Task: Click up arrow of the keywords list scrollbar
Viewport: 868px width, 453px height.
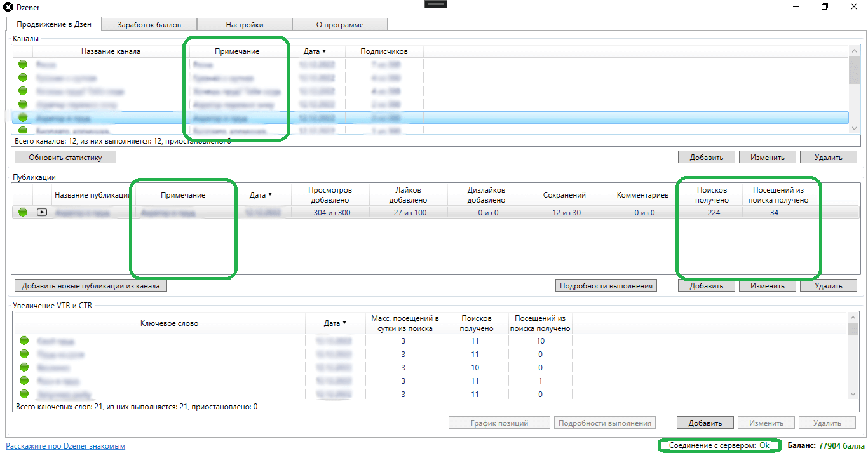Action: click(854, 318)
